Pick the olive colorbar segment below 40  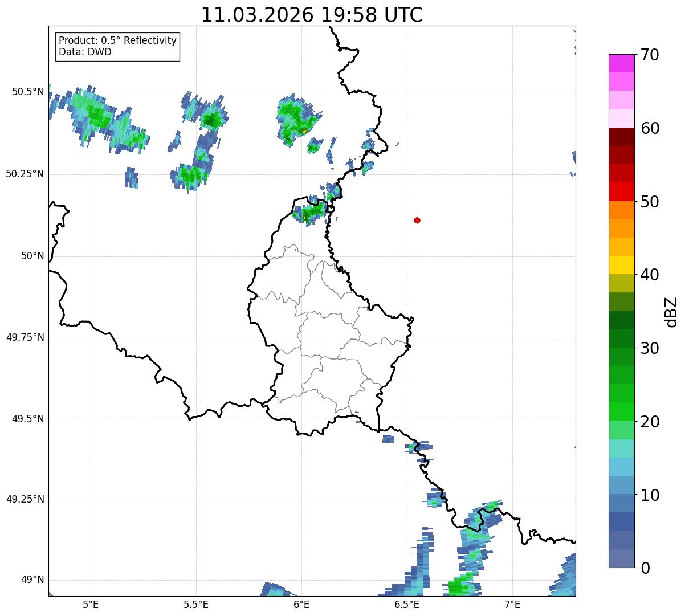tap(621, 283)
